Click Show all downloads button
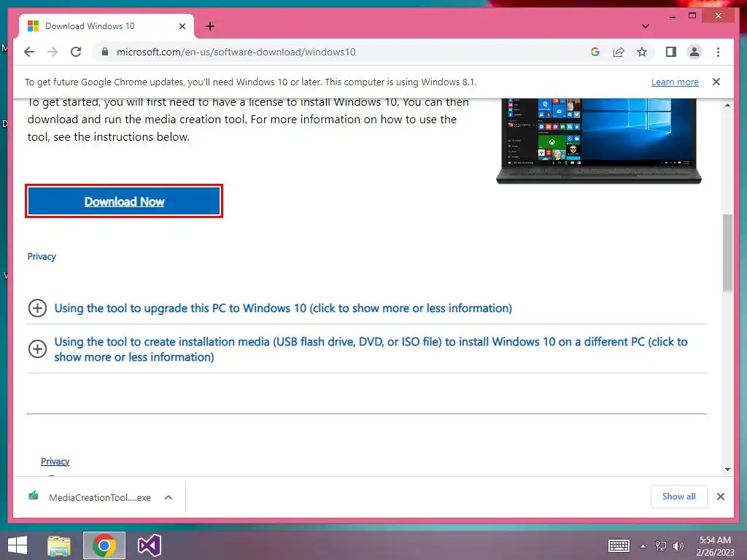This screenshot has height=560, width=747. (x=678, y=497)
